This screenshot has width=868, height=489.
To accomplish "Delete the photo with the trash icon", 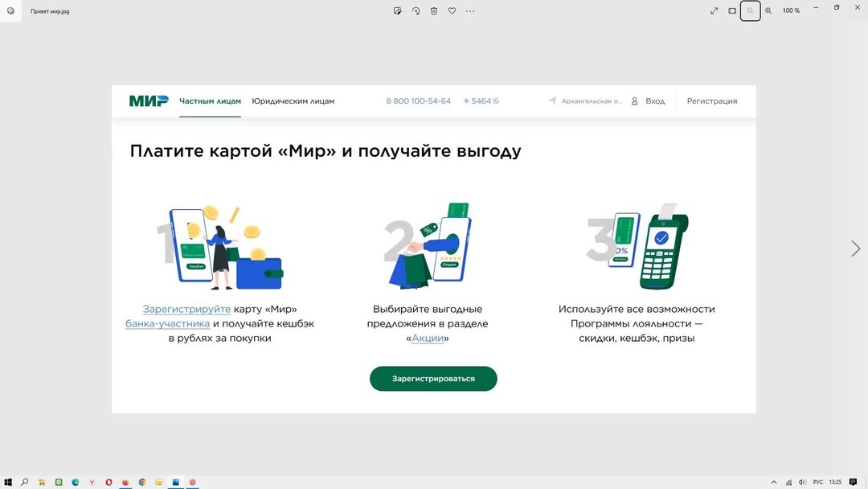I will point(434,10).
